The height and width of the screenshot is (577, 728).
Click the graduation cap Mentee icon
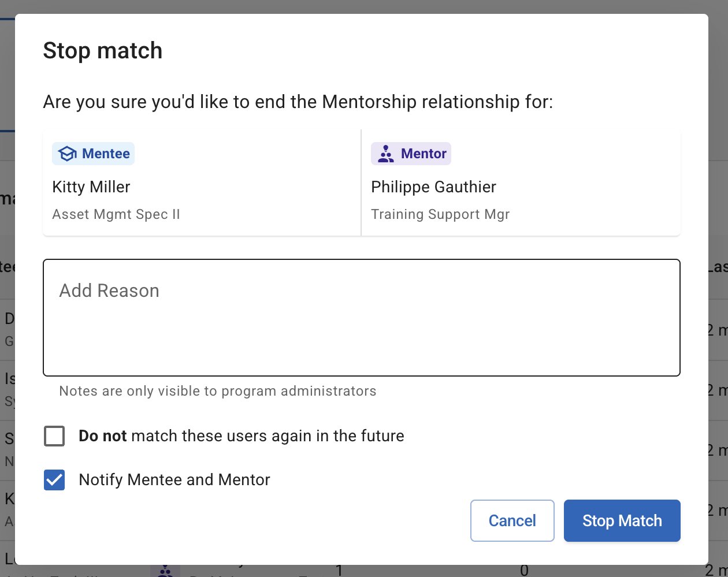(x=68, y=154)
